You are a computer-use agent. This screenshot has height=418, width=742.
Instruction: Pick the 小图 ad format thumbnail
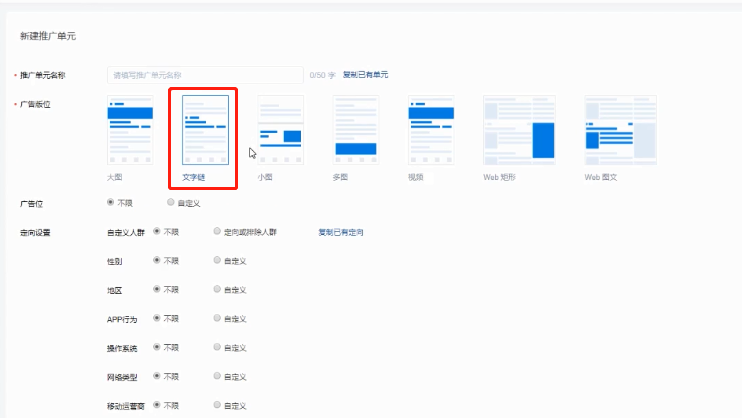[x=281, y=130]
